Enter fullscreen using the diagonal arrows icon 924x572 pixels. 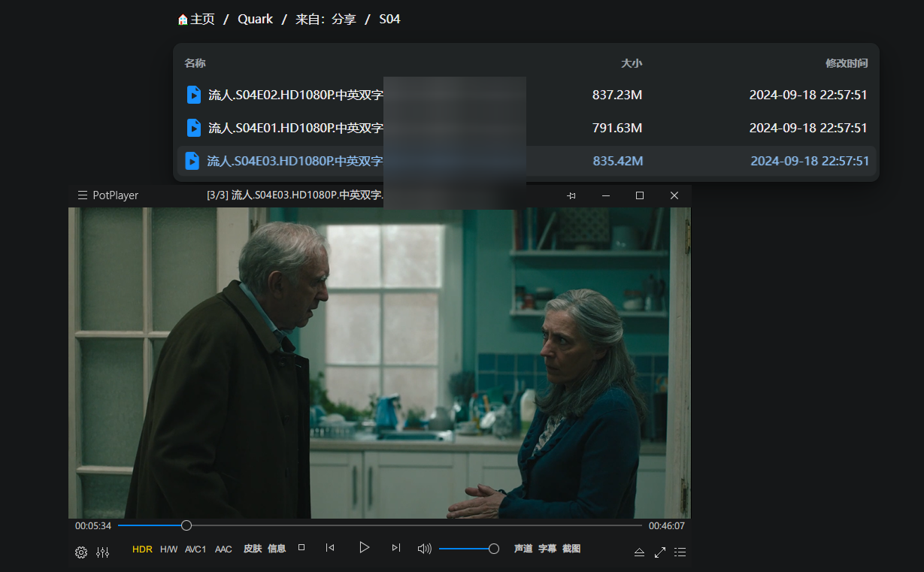[660, 552]
